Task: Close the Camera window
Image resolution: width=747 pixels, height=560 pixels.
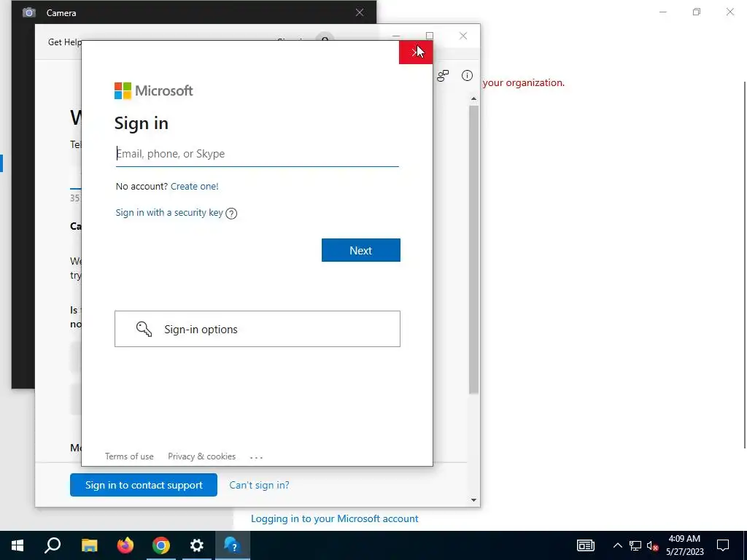Action: [x=360, y=12]
